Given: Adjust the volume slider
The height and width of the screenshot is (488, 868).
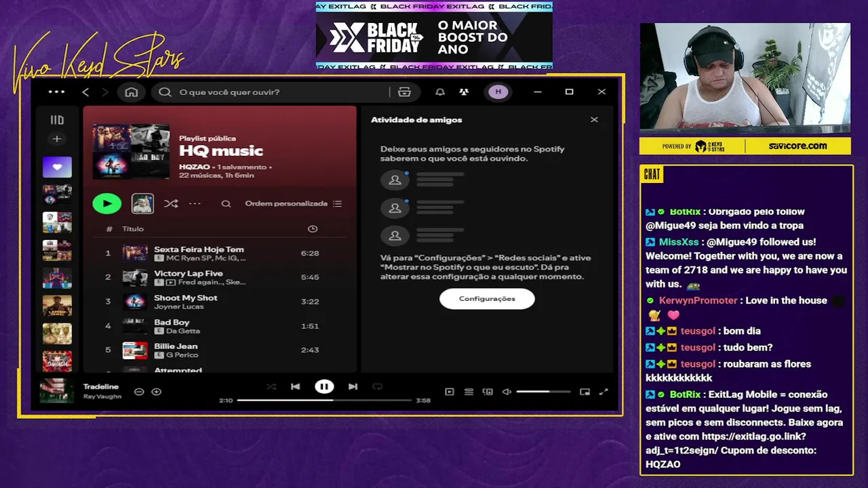Looking at the screenshot, I should [543, 392].
